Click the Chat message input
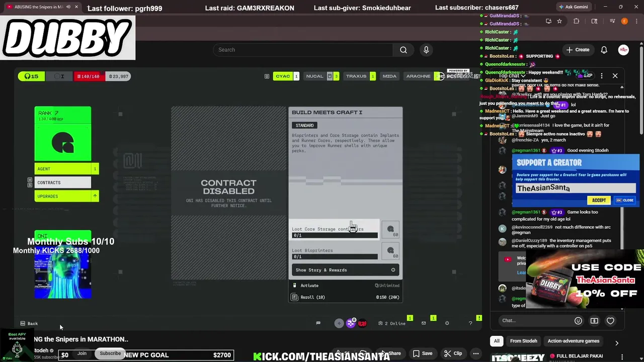Viewport: 644px width, 362px height. tap(536, 321)
